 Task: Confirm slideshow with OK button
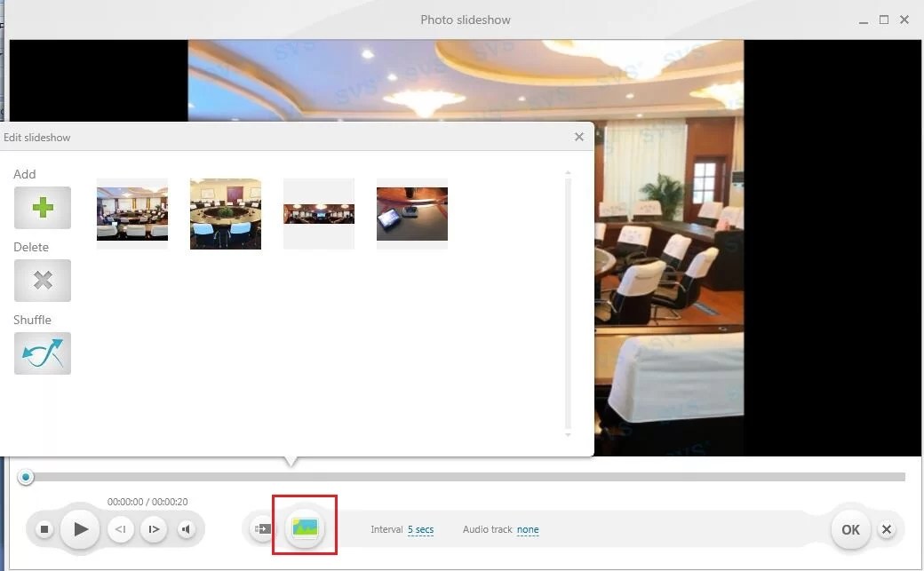tap(849, 528)
